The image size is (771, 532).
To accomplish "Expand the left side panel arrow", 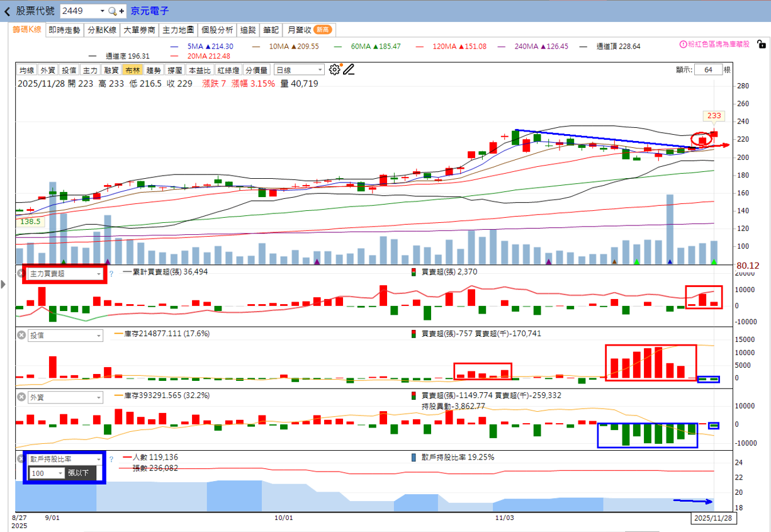I will click(3, 285).
